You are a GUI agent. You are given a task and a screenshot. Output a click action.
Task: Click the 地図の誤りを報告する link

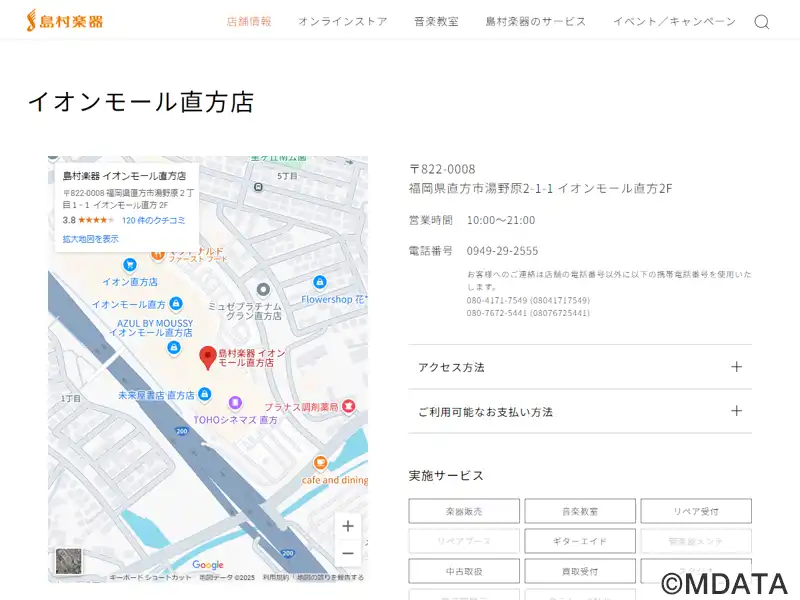tap(330, 577)
